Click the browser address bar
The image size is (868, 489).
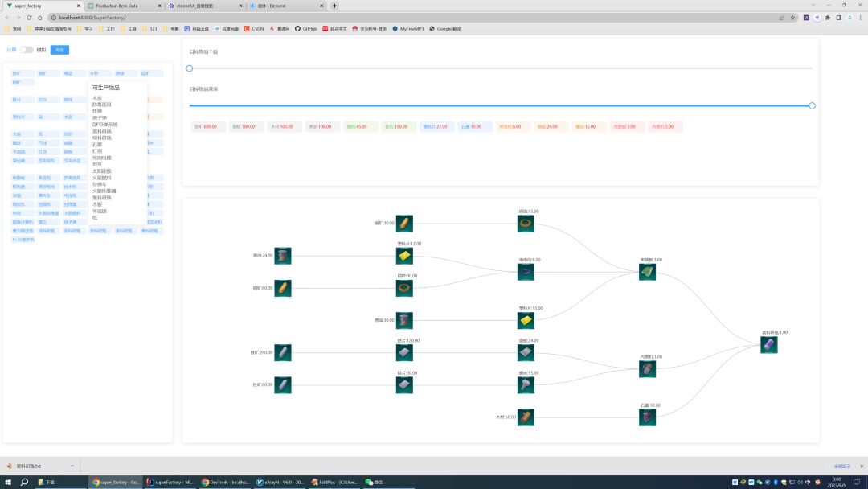(x=402, y=17)
